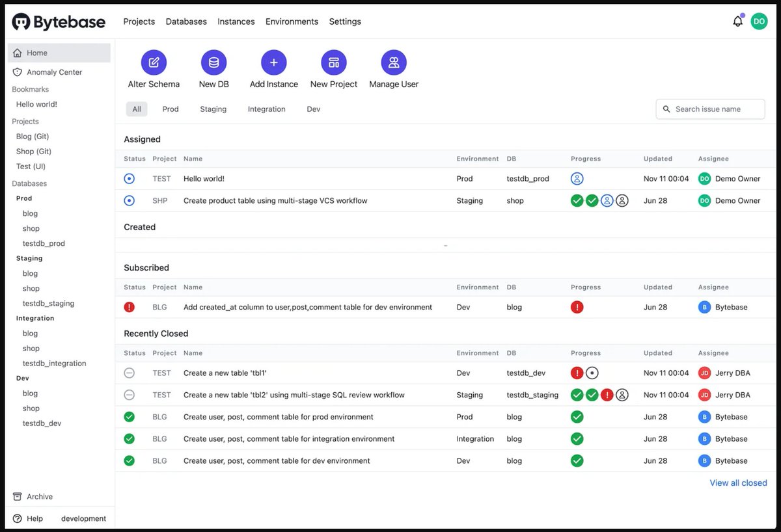Click the Search issue name field
This screenshot has height=532, width=781.
pos(709,109)
